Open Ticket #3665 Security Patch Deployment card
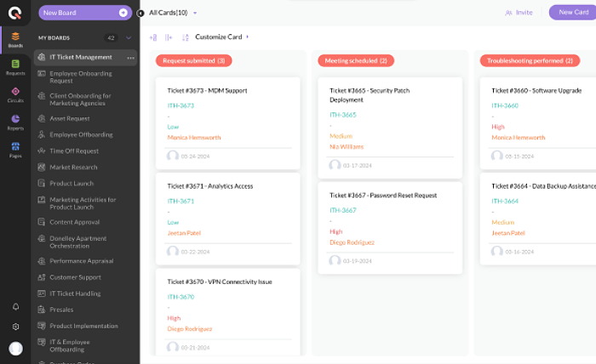596x364 pixels. (389, 94)
